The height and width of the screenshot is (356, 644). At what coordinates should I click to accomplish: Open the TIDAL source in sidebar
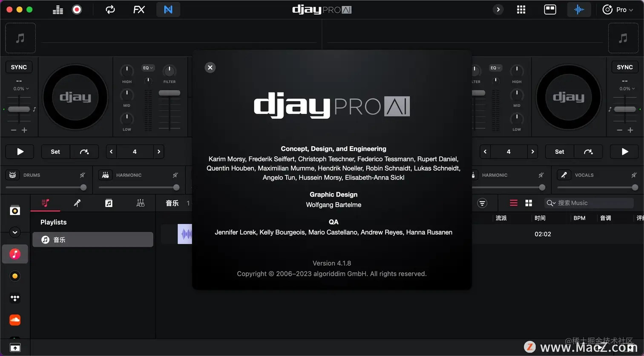coord(15,298)
